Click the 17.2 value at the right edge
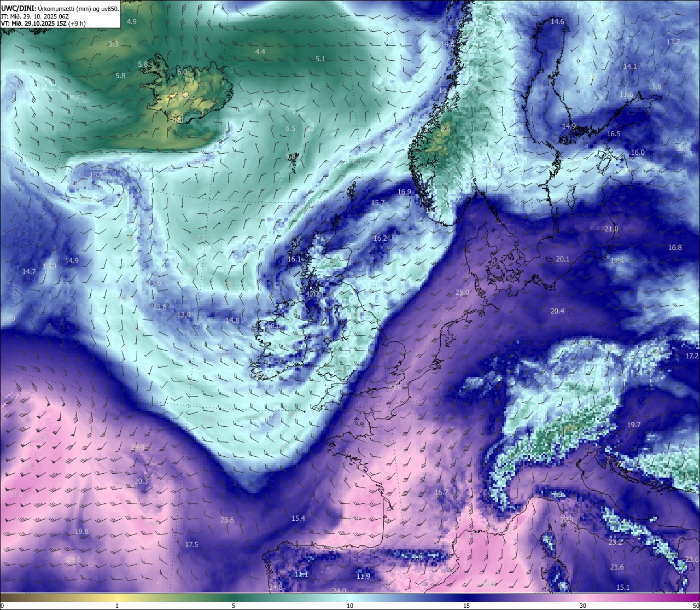 (x=692, y=356)
